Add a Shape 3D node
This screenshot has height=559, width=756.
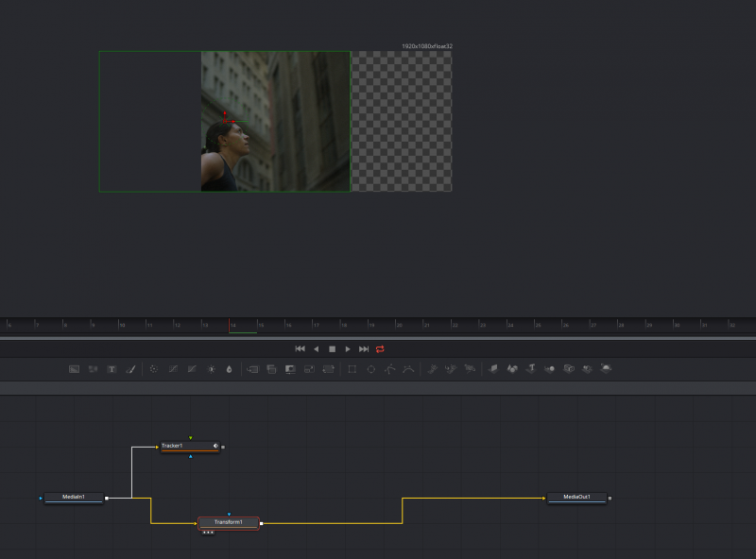click(x=512, y=369)
